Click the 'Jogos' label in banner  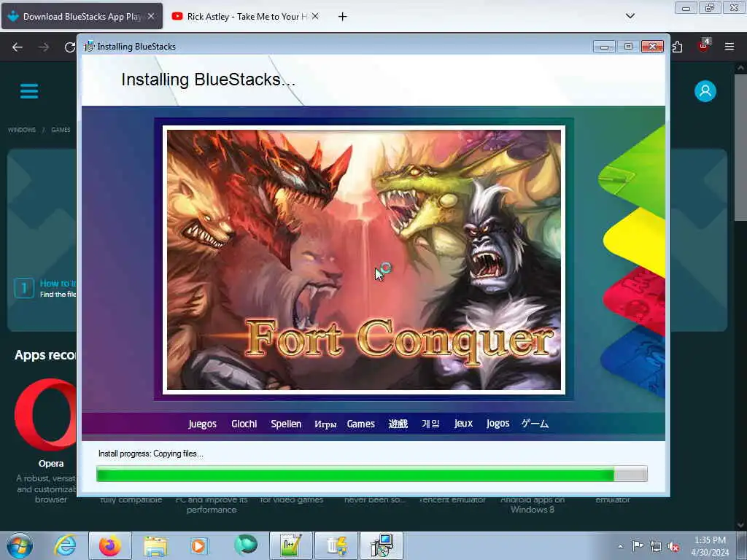498,424
